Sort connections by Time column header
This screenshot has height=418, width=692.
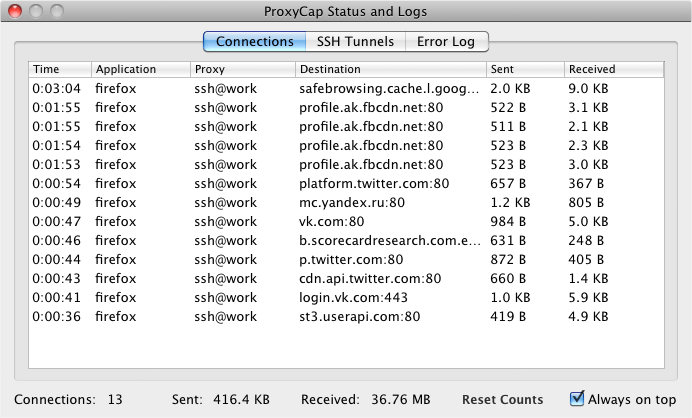(x=60, y=70)
